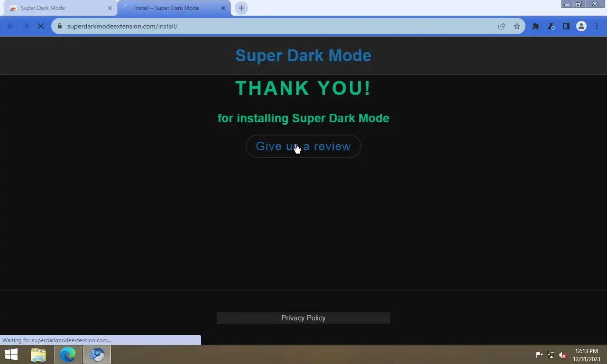The image size is (607, 364).
Task: Minimize the Chrome window
Action: pyautogui.click(x=567, y=4)
